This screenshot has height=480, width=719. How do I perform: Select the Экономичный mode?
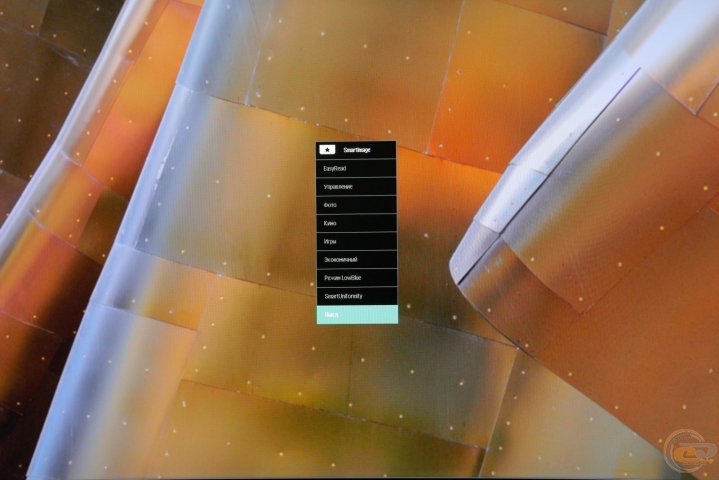point(356,259)
